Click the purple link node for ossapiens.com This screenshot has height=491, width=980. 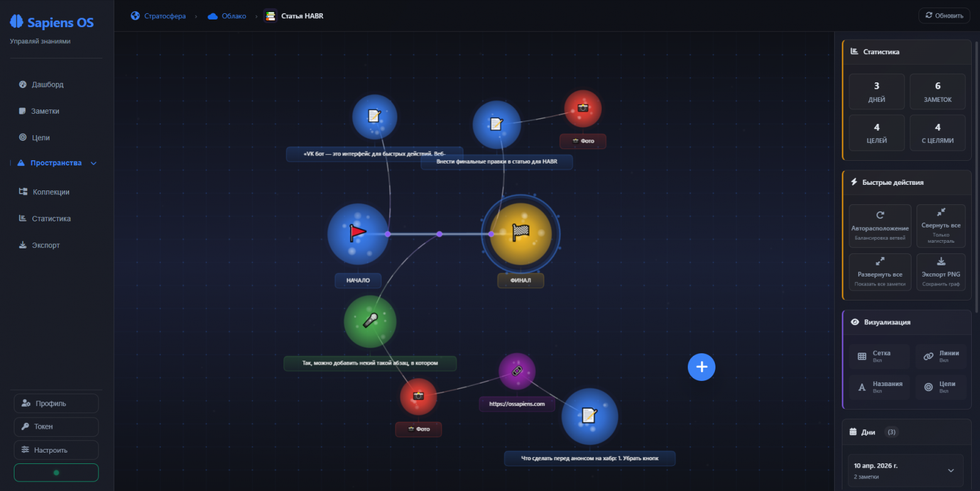(516, 371)
